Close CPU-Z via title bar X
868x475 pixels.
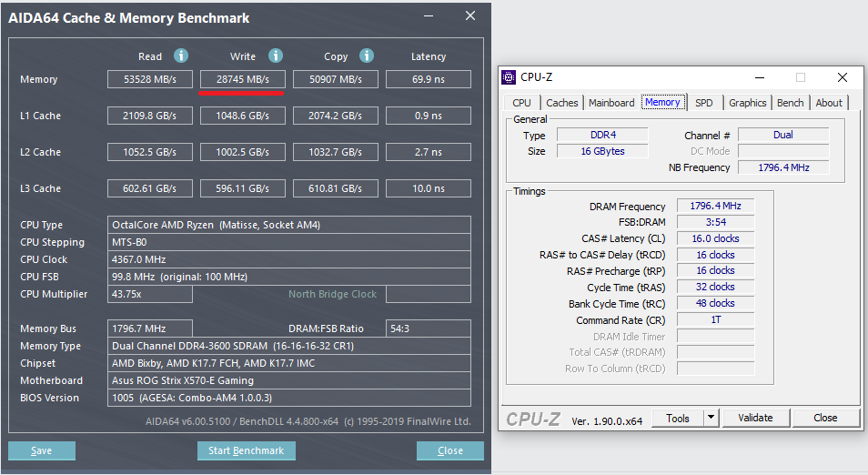[x=842, y=77]
